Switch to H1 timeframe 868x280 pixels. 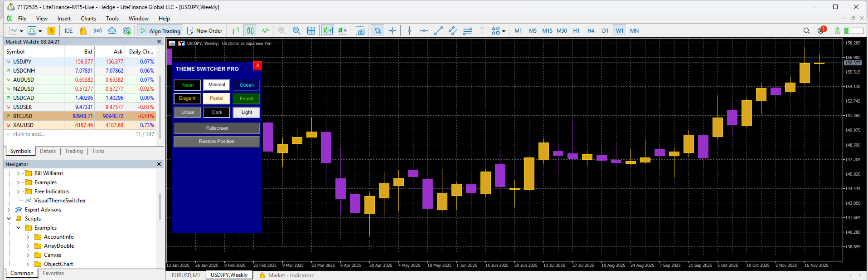click(x=576, y=31)
